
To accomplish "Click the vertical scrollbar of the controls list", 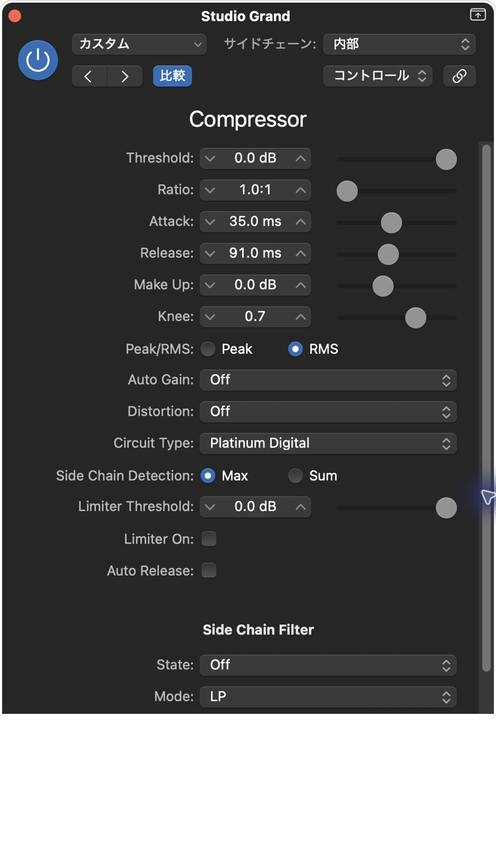I will 486,408.
